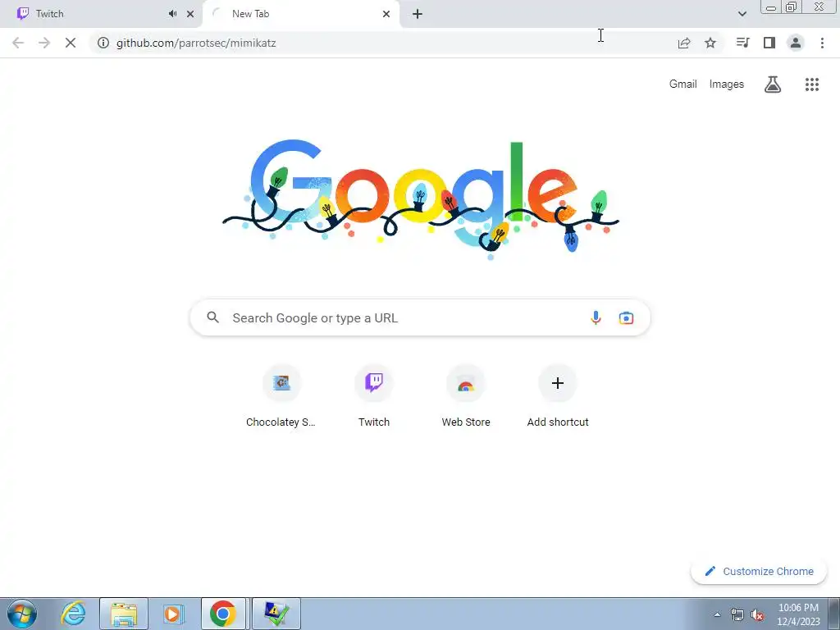Close the New Tab tab
840x630 pixels.
(x=386, y=14)
